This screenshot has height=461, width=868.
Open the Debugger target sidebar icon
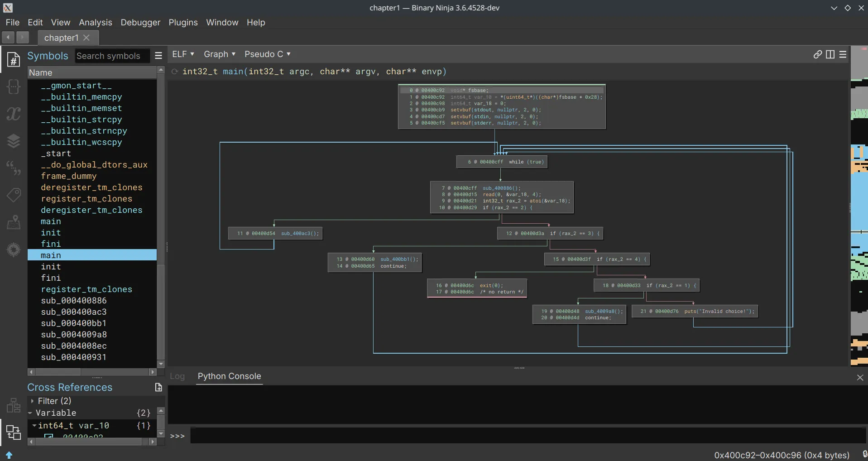[14, 250]
